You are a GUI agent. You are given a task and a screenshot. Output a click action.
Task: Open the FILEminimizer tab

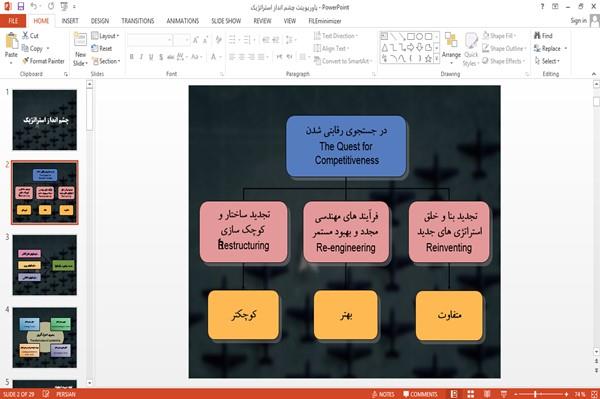tap(325, 21)
